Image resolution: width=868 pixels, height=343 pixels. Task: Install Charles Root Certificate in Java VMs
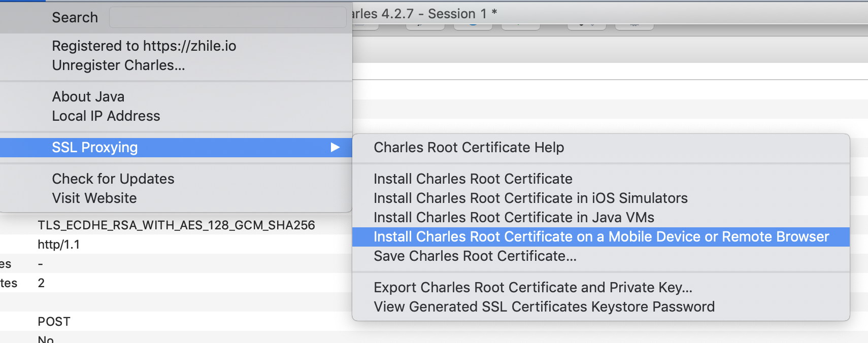click(514, 218)
